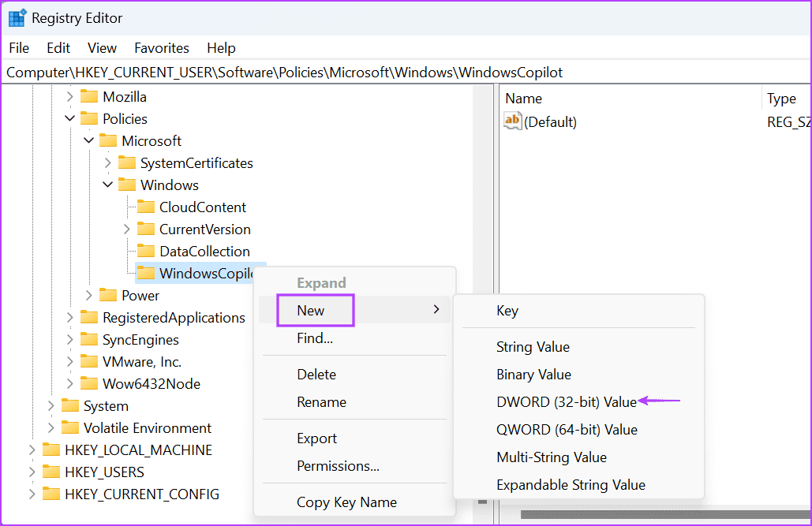812x526 pixels.
Task: Create a new QWORD (64-bit) Value
Action: [578, 430]
